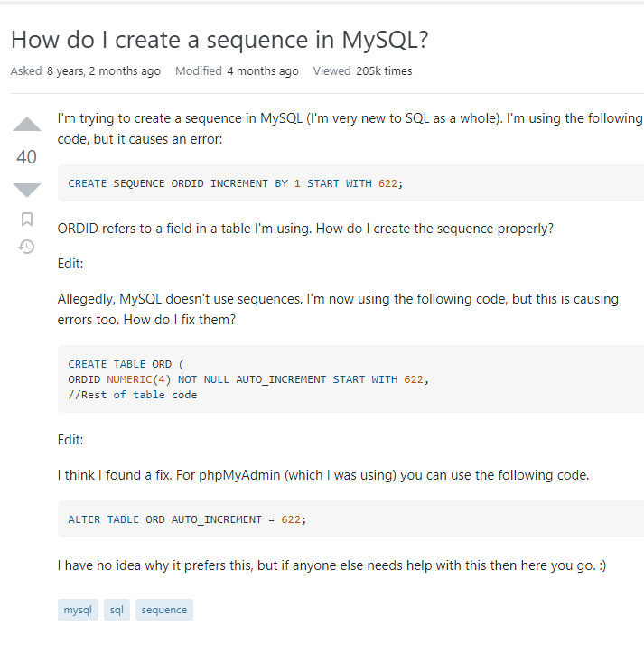This screenshot has height=654, width=644.
Task: Click the number 622 in ALTER TABLE statement
Action: pyautogui.click(x=291, y=519)
